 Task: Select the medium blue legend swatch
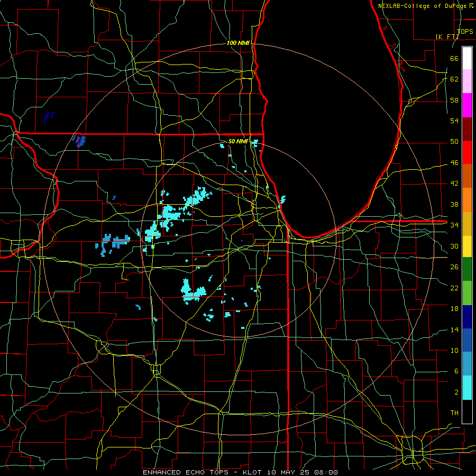pos(467,340)
